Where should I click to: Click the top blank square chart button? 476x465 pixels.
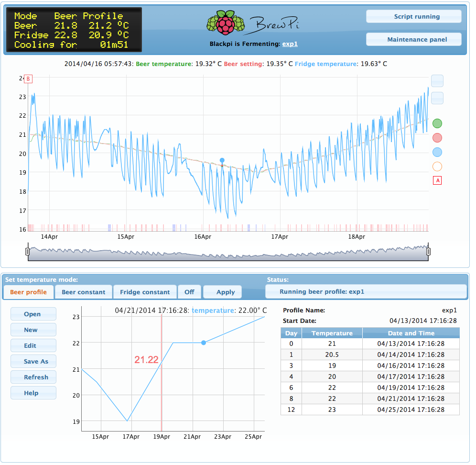(x=437, y=81)
